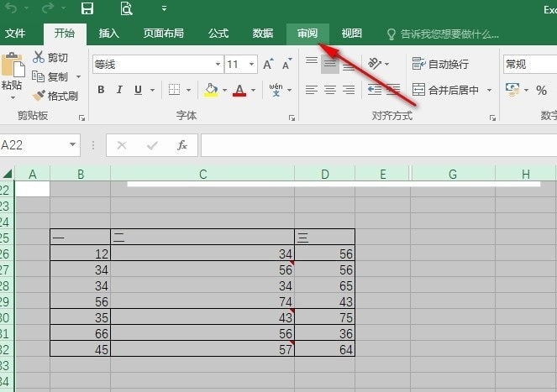Open 剪贴板 dialog launcher
Viewport: 557px width, 392px height.
(x=81, y=118)
